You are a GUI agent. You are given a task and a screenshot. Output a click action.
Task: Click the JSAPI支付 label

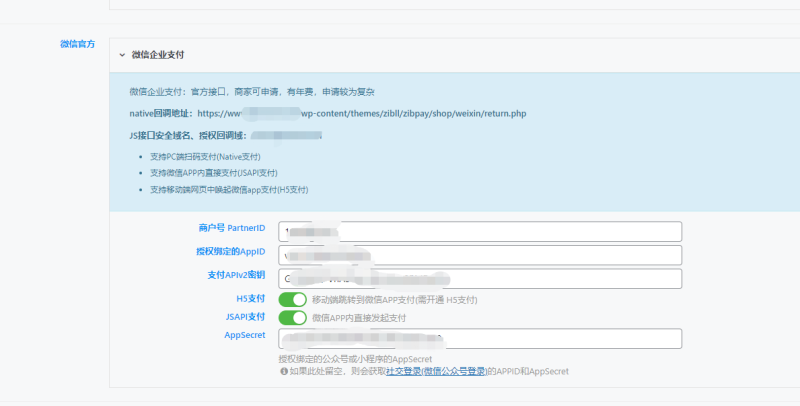point(245,317)
